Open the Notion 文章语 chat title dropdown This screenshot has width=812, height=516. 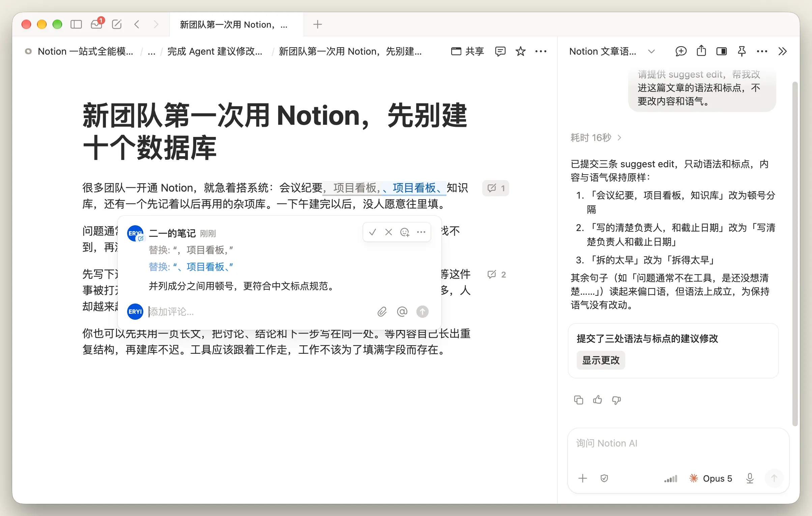click(x=612, y=51)
